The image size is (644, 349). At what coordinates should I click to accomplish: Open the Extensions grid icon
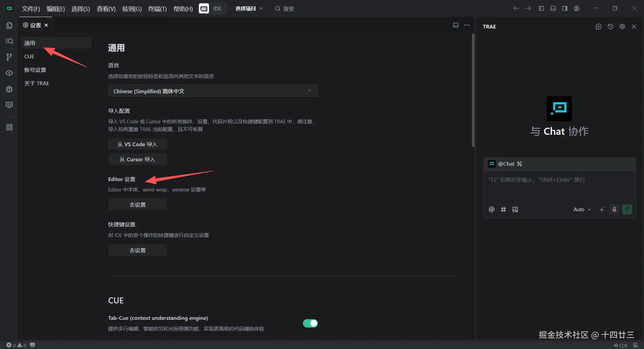pos(9,127)
